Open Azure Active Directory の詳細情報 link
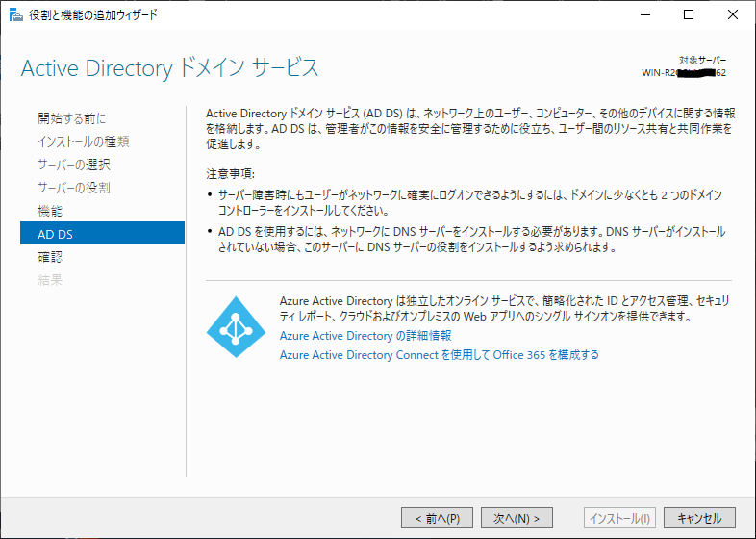Image resolution: width=756 pixels, height=539 pixels. pos(365,335)
